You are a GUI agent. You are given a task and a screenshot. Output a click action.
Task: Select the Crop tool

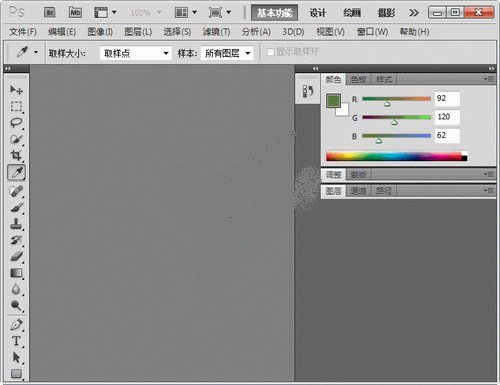click(16, 155)
